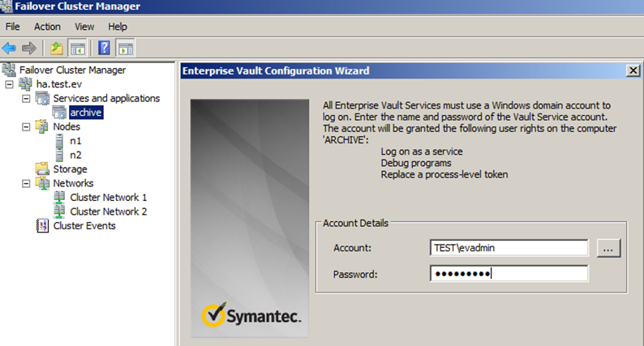Open the View menu

(84, 27)
